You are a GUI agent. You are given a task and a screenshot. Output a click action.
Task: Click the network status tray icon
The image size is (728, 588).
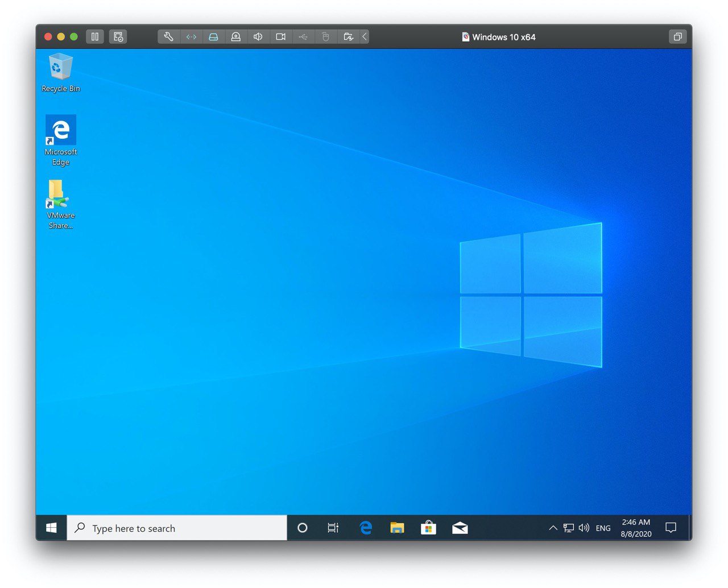[x=568, y=528]
